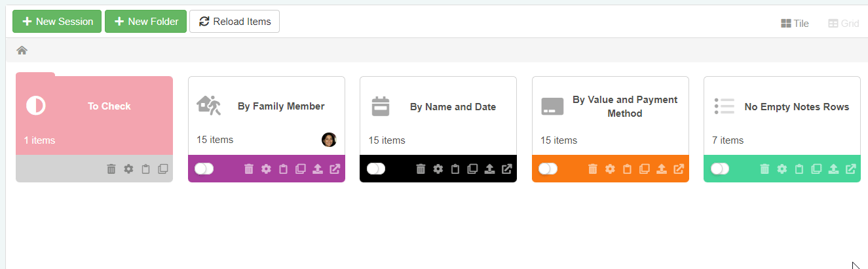Click upload icon on By Family Member tile
This screenshot has height=269, width=868.
pos(318,169)
